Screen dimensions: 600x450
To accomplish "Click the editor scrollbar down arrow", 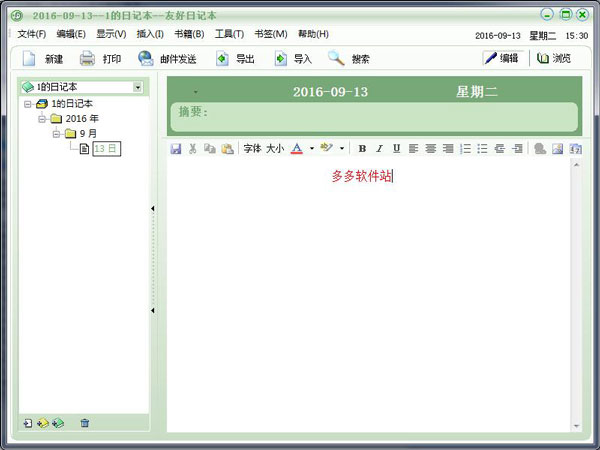I will pos(576,426).
